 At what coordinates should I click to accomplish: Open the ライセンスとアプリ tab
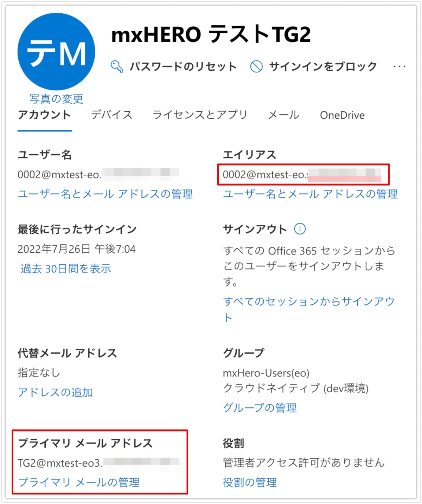(200, 115)
